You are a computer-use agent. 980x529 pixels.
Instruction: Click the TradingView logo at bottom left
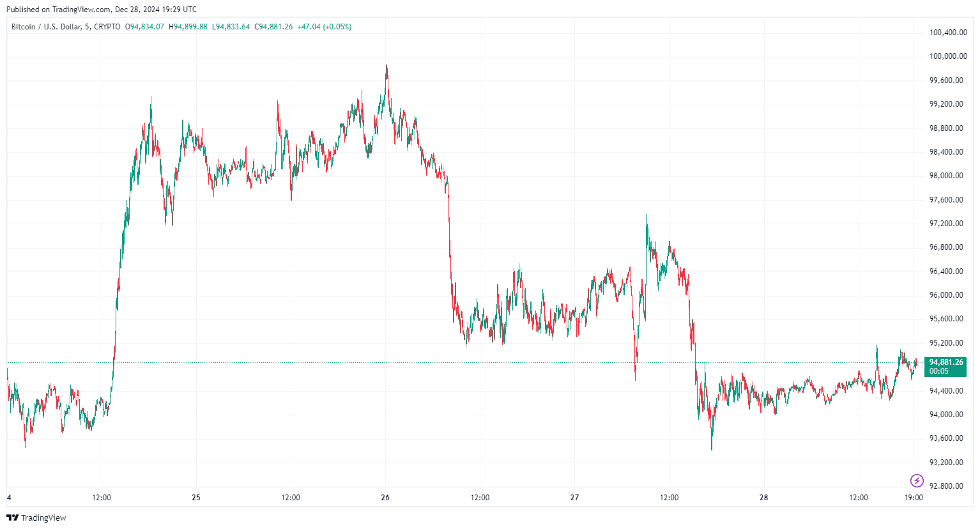point(36,517)
